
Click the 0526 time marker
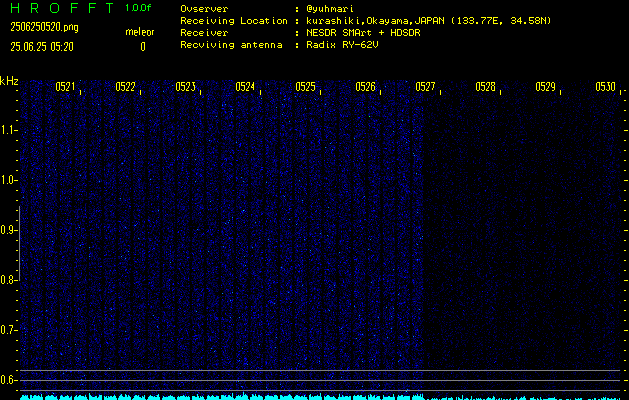pos(365,87)
